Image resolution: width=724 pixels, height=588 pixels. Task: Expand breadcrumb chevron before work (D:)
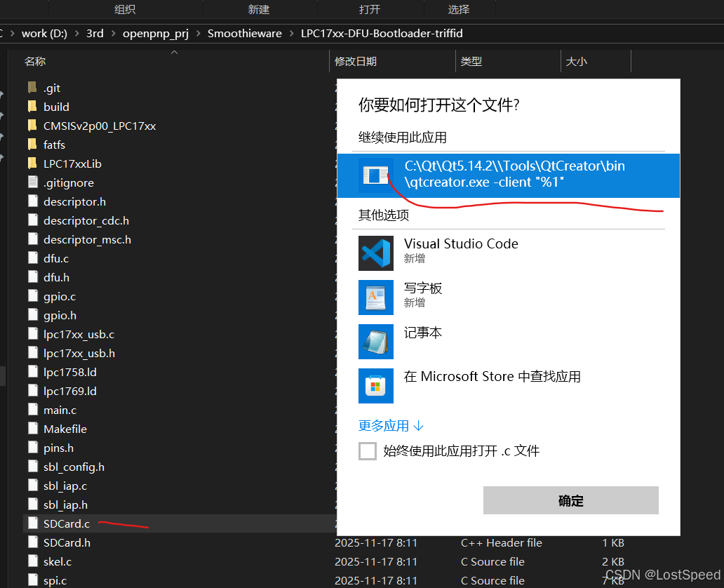click(12, 34)
